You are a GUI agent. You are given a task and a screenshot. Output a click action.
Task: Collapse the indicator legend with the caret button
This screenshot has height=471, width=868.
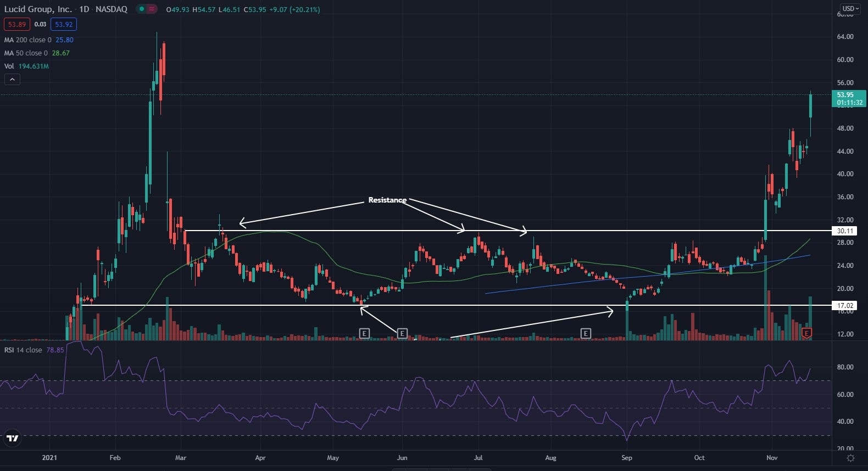[x=12, y=80]
